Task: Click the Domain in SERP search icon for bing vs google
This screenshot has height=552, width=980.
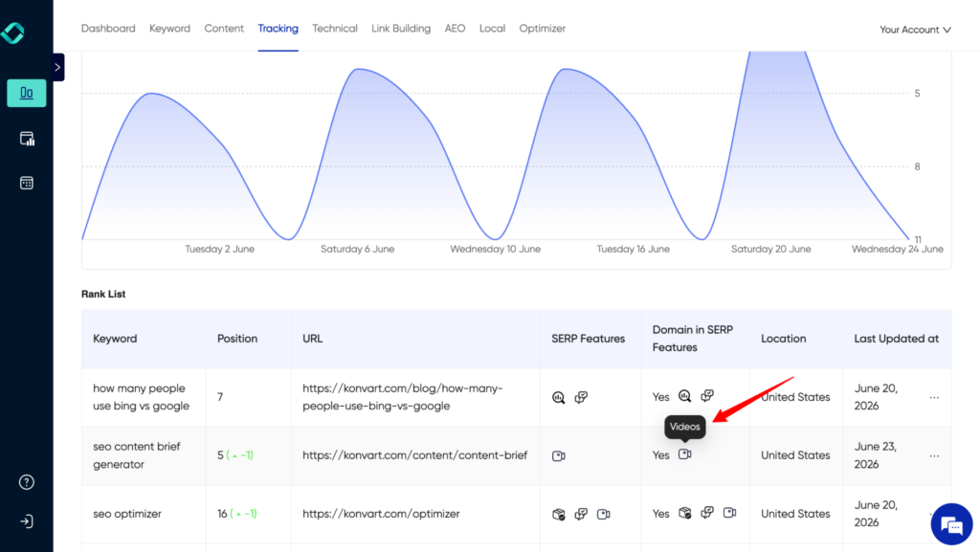Action: (685, 396)
